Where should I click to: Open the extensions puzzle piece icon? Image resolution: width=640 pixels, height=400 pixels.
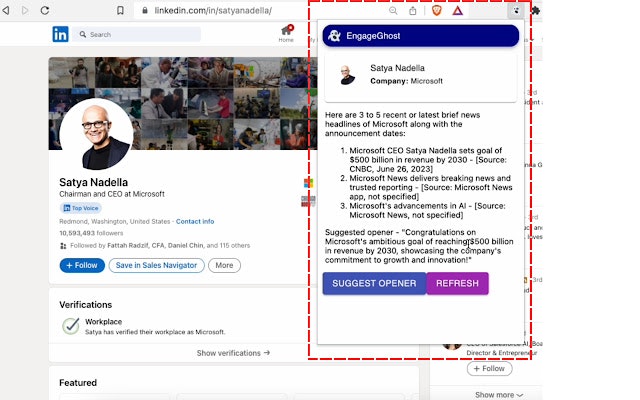(536, 11)
